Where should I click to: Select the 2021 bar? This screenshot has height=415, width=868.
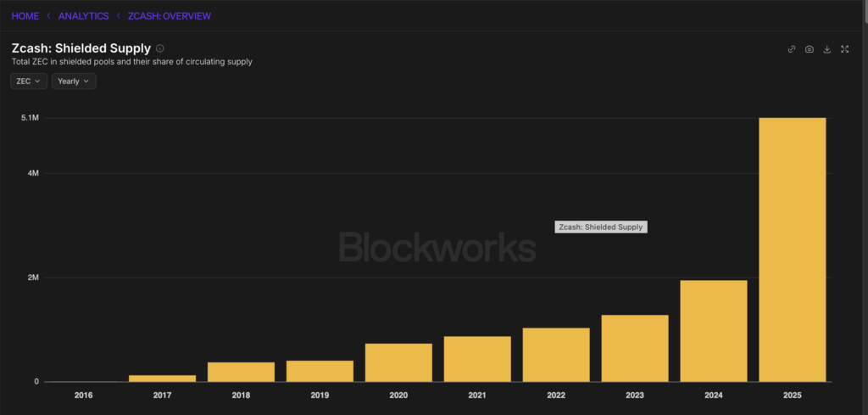[x=477, y=359]
